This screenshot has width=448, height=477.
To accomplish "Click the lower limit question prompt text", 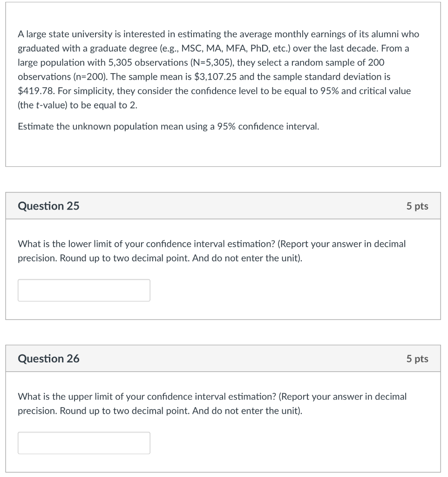I will [x=211, y=251].
